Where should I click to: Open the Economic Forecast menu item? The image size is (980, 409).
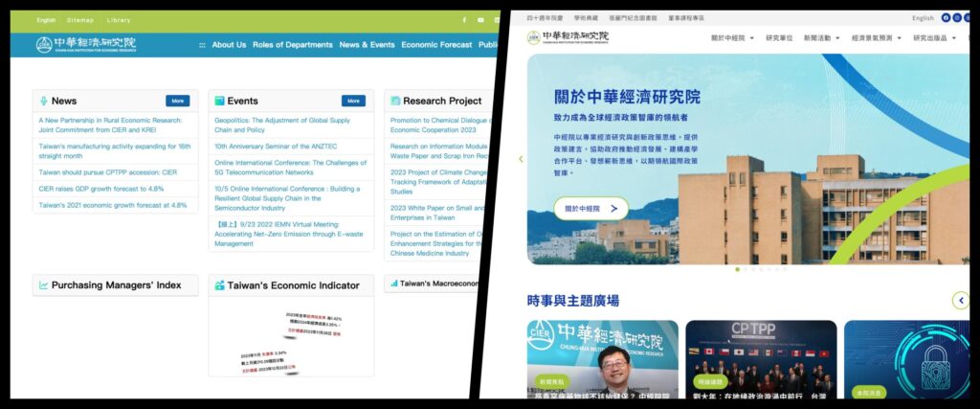pyautogui.click(x=436, y=45)
